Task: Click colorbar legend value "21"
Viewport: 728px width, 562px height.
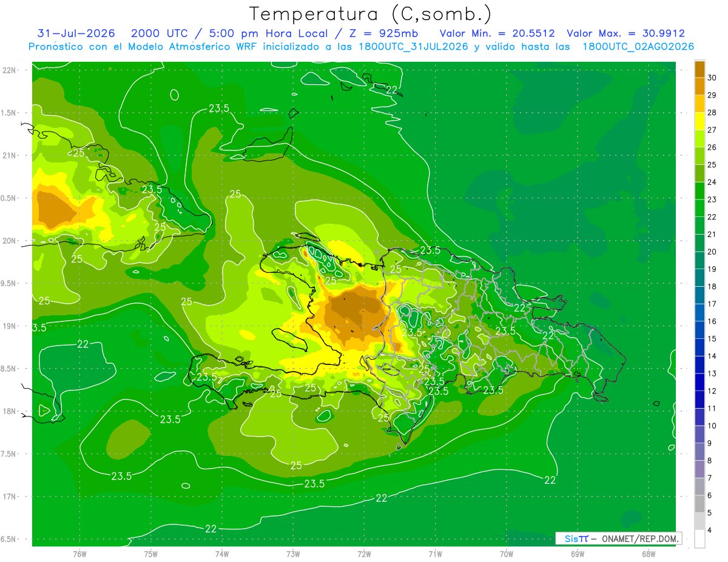Action: (x=712, y=234)
